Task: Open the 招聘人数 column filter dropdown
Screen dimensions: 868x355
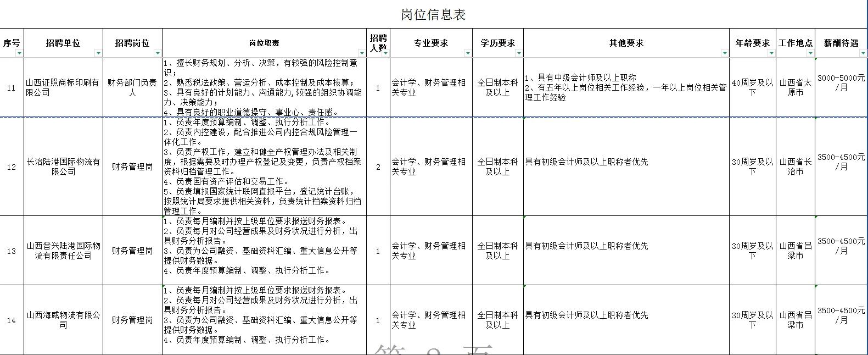Action: [x=385, y=53]
